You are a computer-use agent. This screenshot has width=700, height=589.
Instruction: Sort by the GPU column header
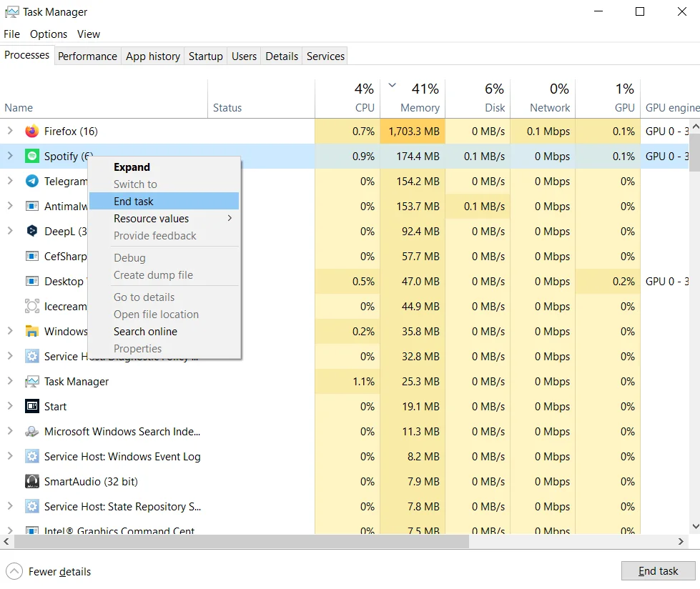coord(608,99)
